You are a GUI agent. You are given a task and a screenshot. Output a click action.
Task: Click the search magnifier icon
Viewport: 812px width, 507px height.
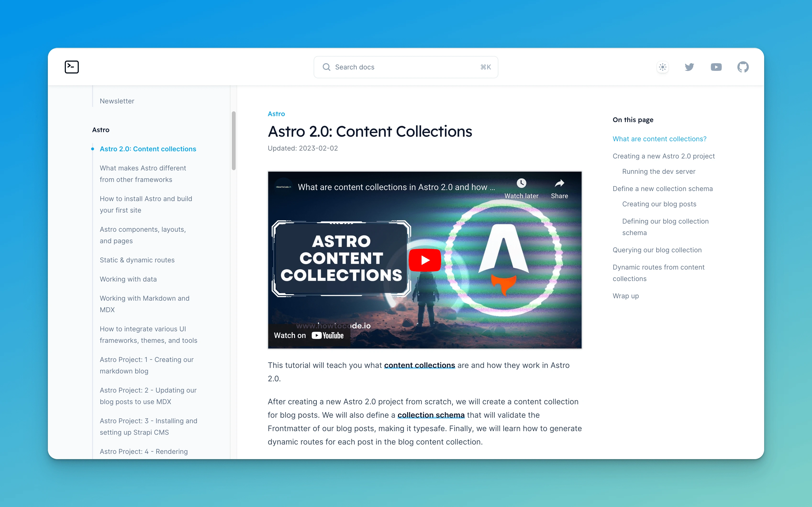click(x=326, y=67)
